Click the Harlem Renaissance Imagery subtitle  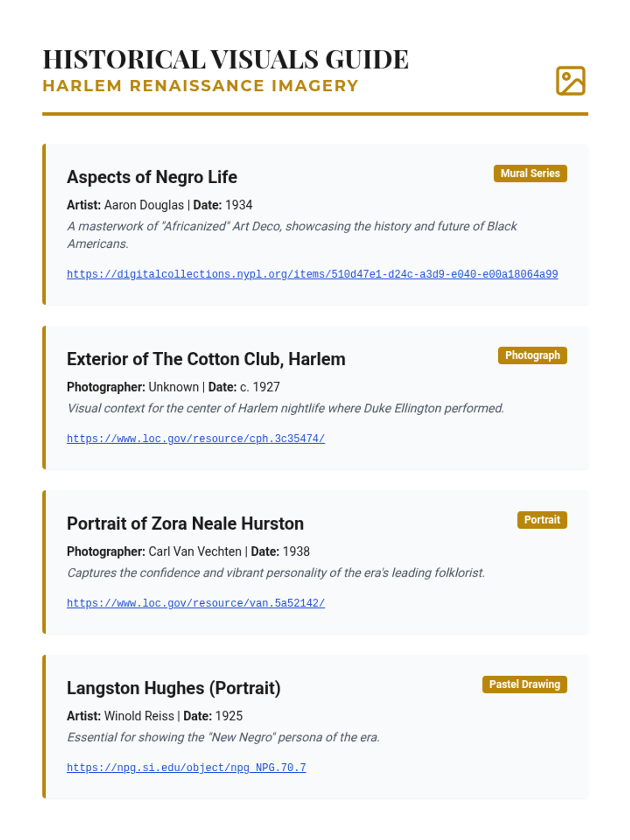(200, 86)
